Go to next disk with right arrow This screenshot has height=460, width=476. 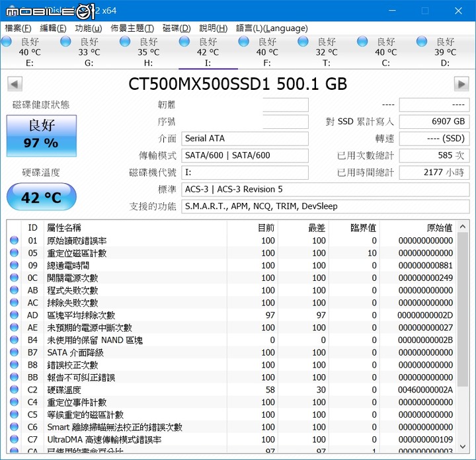(x=461, y=84)
